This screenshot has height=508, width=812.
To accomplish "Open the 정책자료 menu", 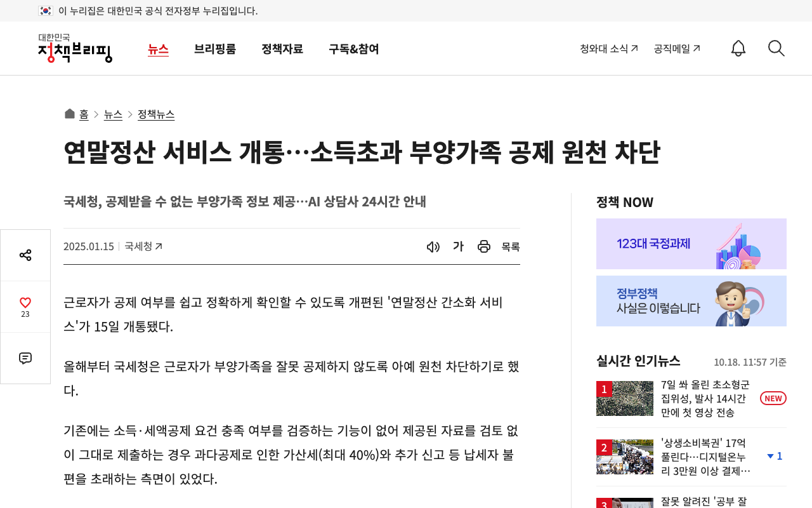I will [x=282, y=49].
